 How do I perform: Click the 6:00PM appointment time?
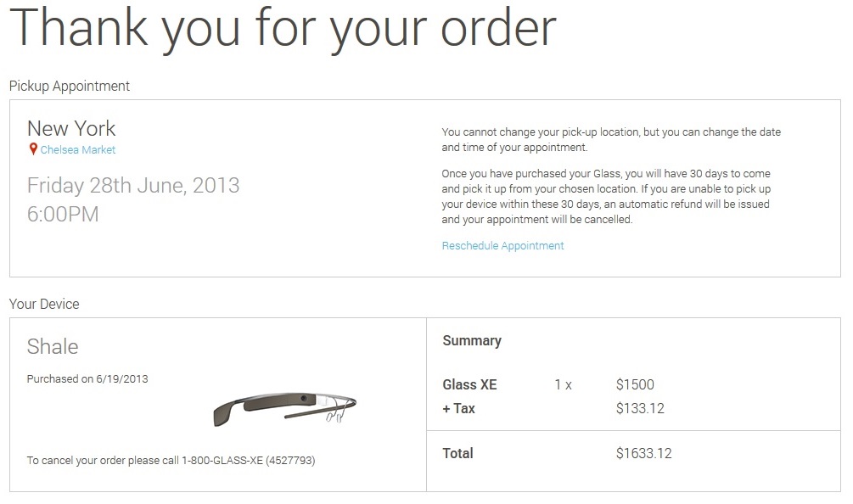pos(63,215)
